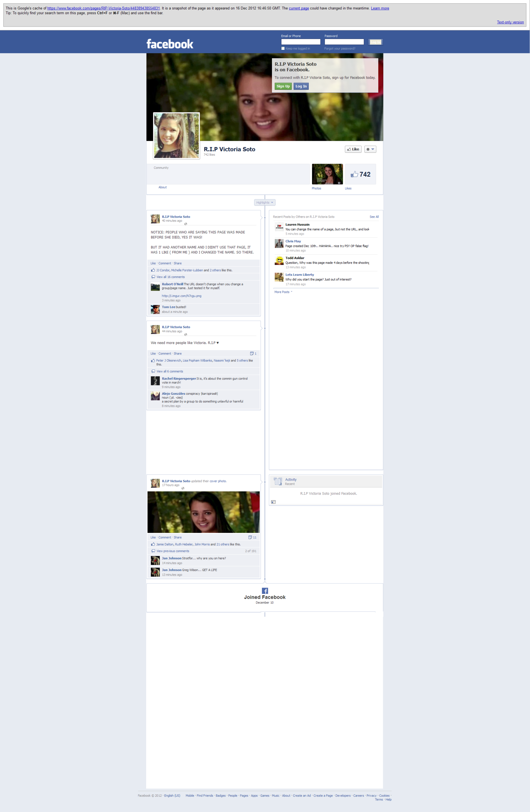This screenshot has width=530, height=812.
Task: Open the Find Friends footer link
Action: click(205, 796)
